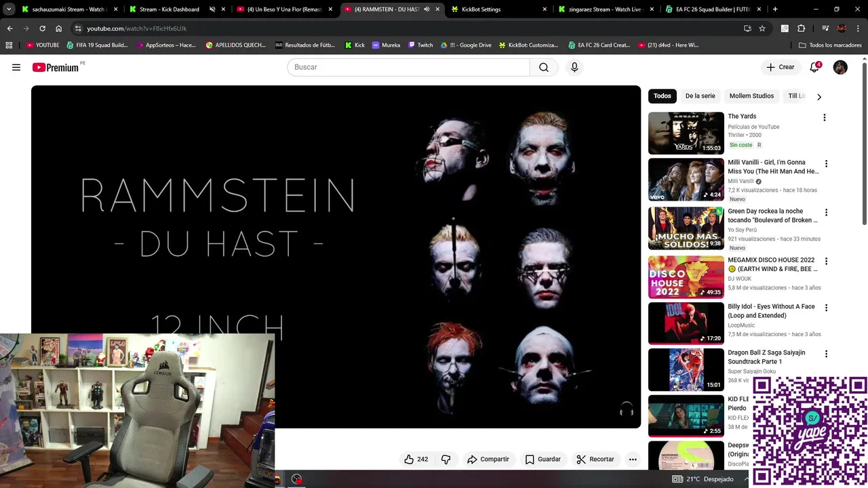Select the Mollem Studios filter chip
The image size is (868, 488).
coord(751,96)
